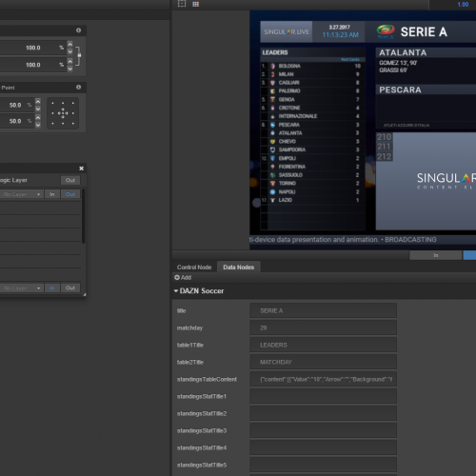Open the lower No Layer dropdown
The image size is (476, 476).
(21, 288)
